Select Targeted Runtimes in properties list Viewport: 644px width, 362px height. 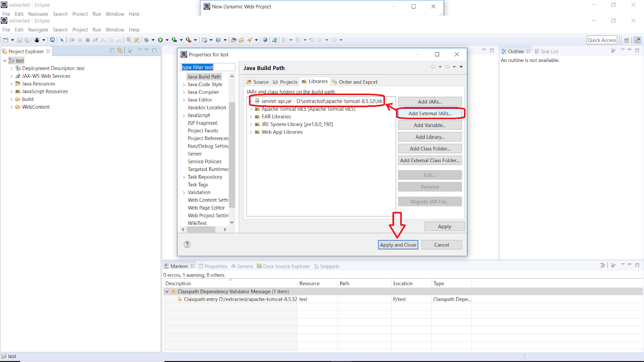[x=208, y=169]
